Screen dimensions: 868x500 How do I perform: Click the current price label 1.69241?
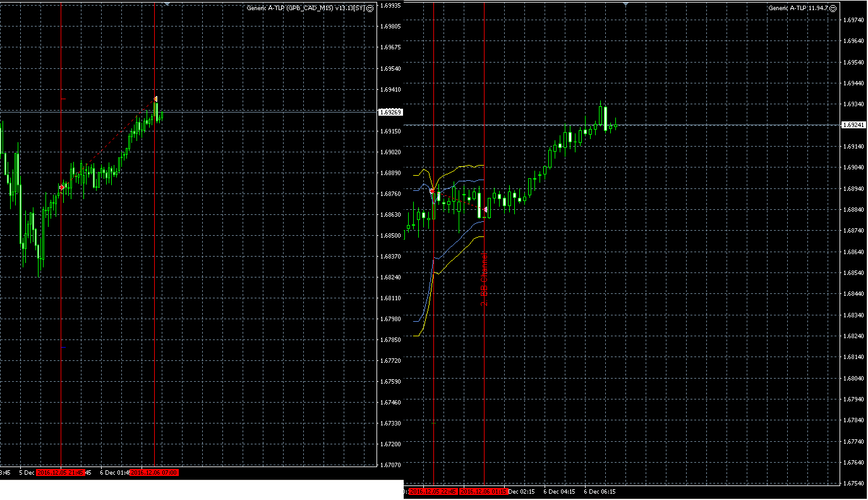point(853,125)
